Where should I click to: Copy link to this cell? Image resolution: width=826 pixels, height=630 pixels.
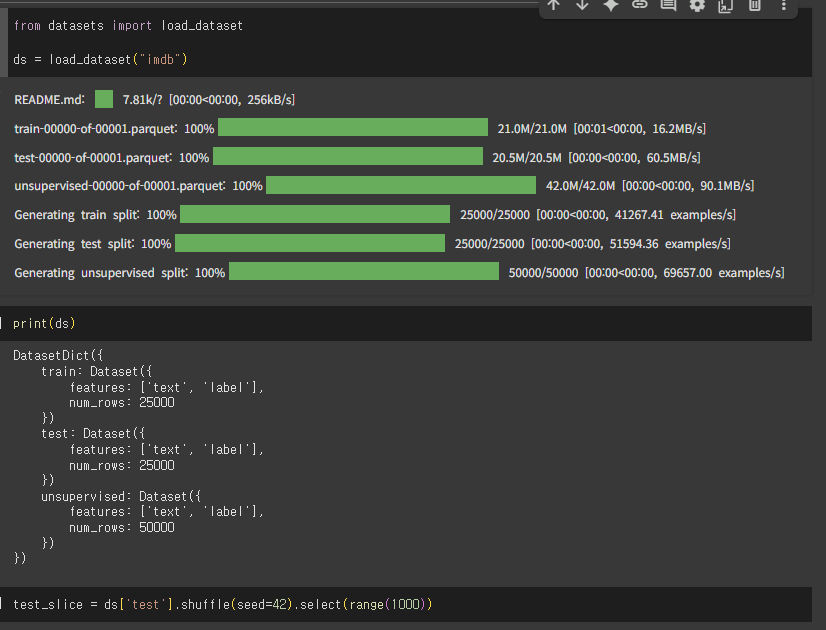coord(640,5)
